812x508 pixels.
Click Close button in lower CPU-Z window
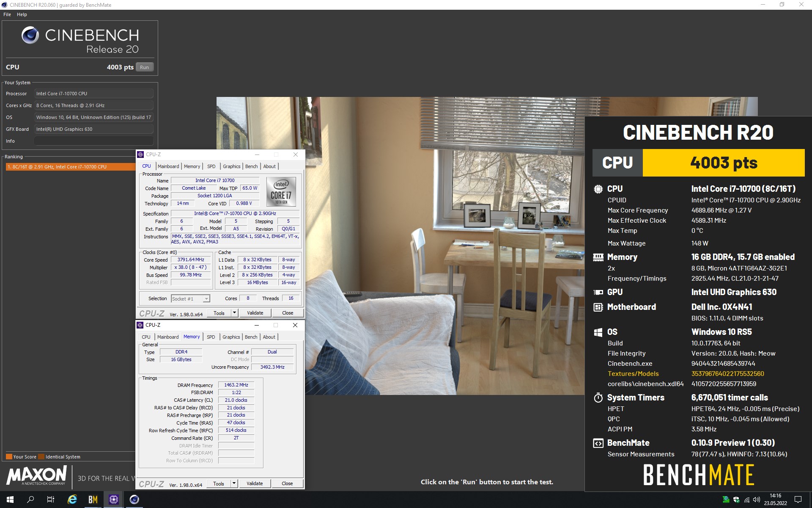pos(287,483)
